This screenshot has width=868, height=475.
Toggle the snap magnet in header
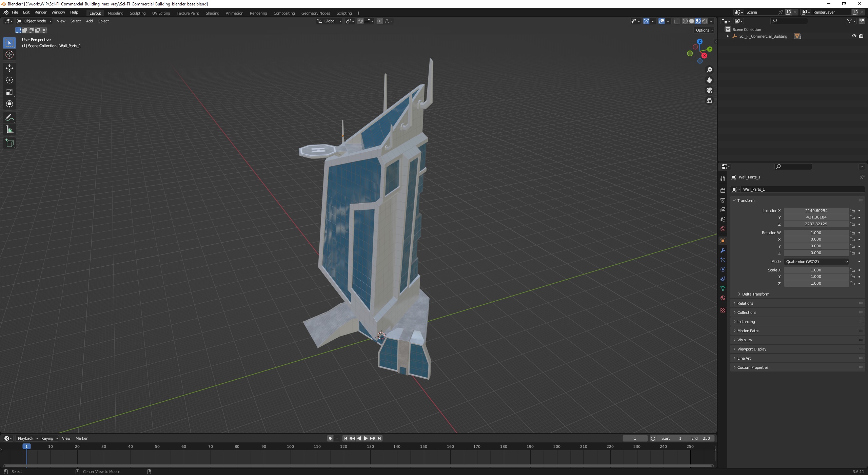360,21
